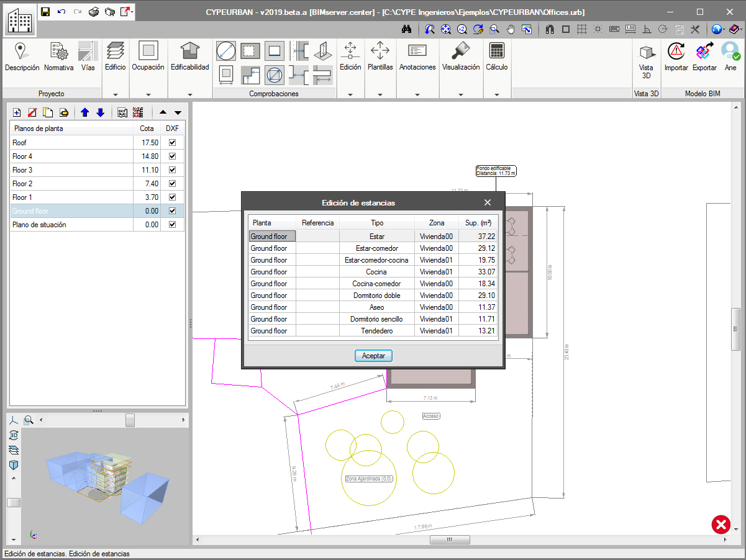
Task: Open the globe language dropdown
Action: pos(719,29)
